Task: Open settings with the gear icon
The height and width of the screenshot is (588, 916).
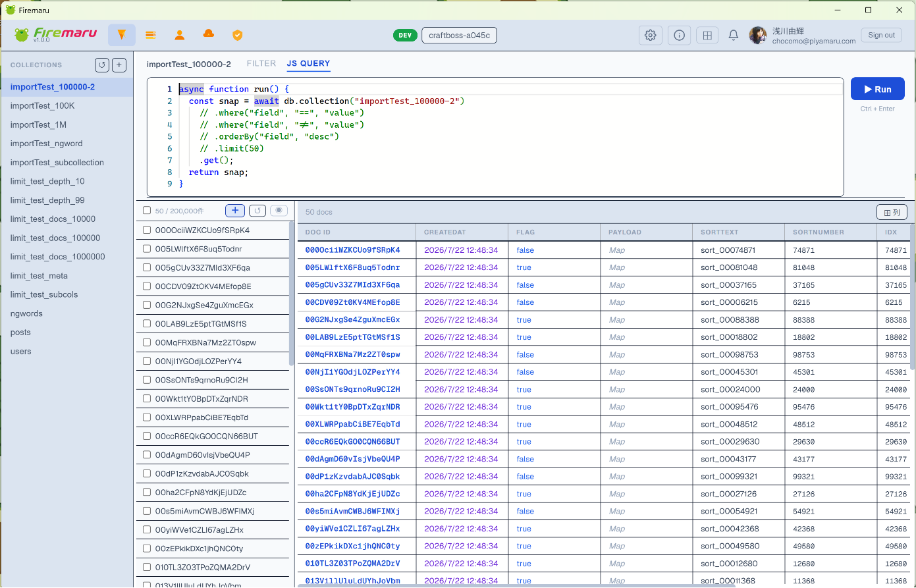Action: pos(651,36)
